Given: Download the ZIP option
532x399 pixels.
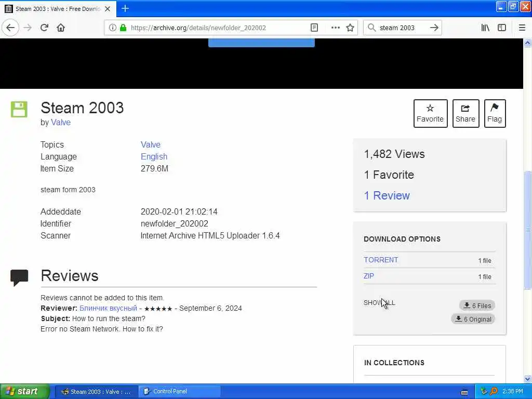Looking at the screenshot, I should point(369,276).
